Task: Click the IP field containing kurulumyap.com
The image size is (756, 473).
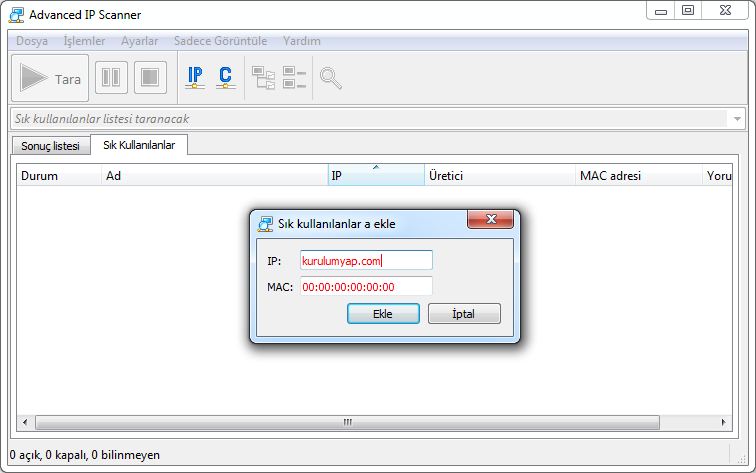Action: click(x=366, y=260)
